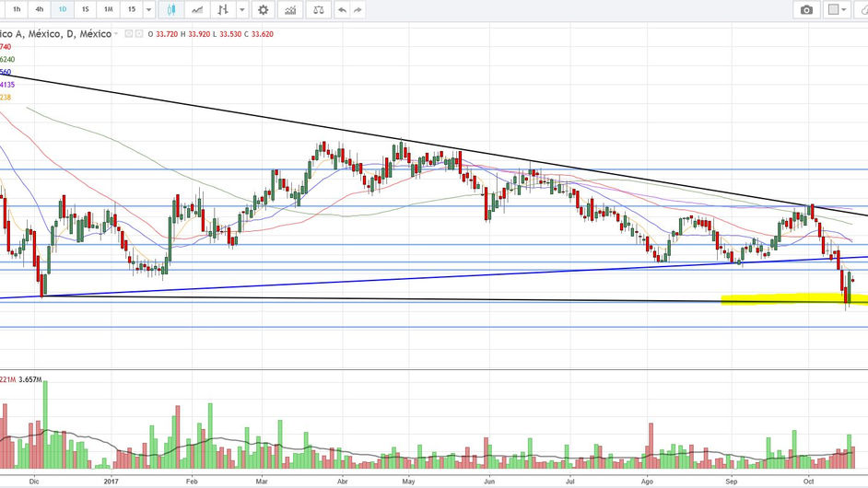Viewport: 868px width, 488px height.
Task: Open the indicators menu
Action: click(290, 10)
